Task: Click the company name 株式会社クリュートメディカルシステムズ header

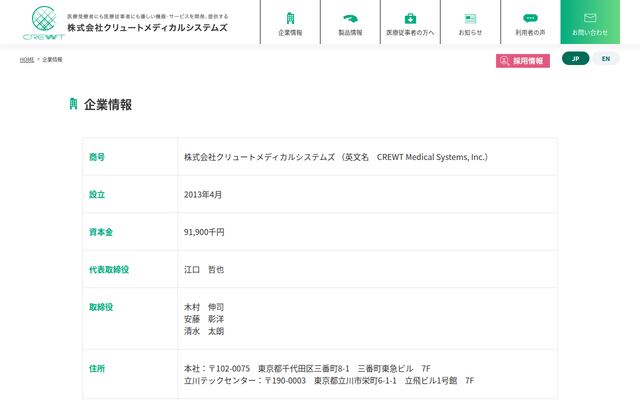Action: pos(147,28)
